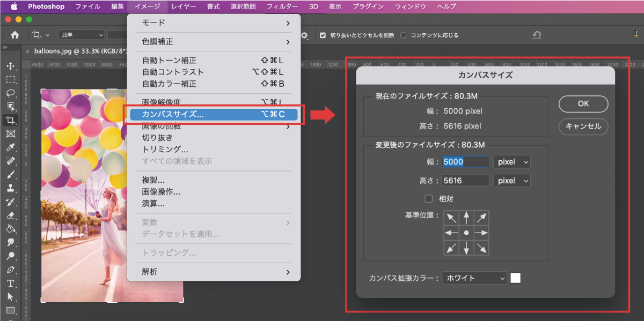Screen dimensions: 644x321
Task: Enable コンテンツに応じる checkbox
Action: pos(404,35)
